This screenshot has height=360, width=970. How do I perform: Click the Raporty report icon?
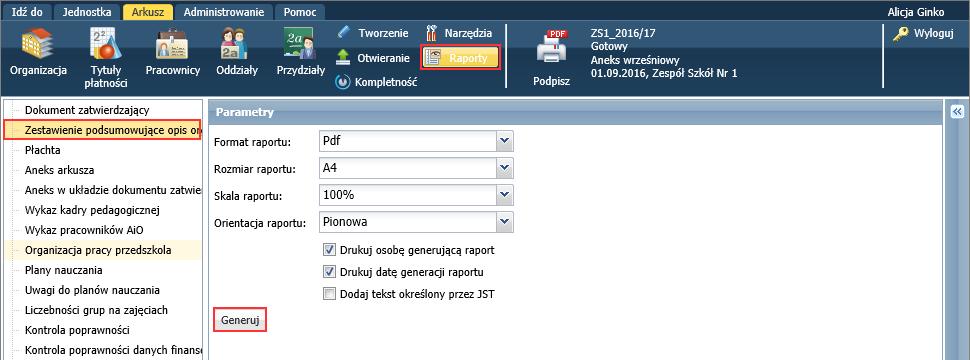pyautogui.click(x=433, y=58)
